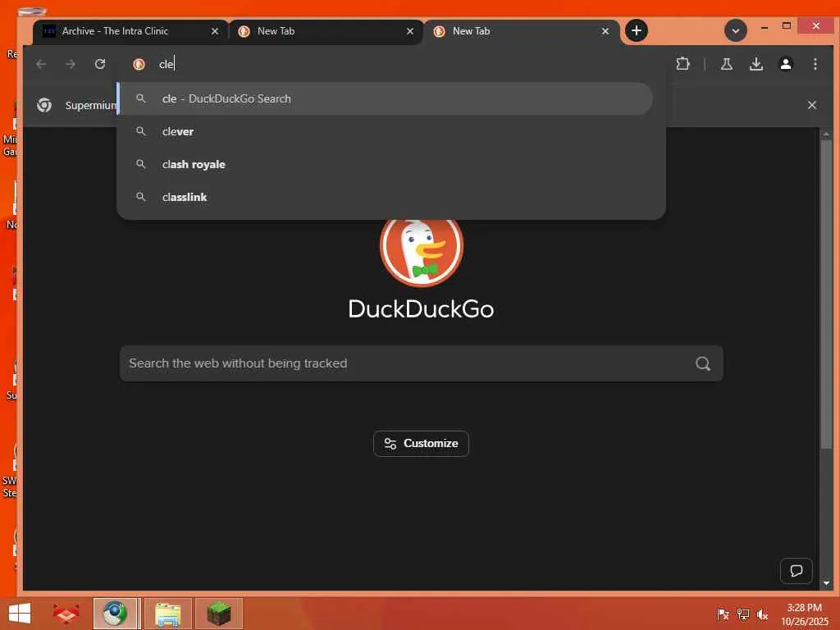Viewport: 840px width, 630px height.
Task: Click the muted volume tray icon
Action: [x=762, y=614]
